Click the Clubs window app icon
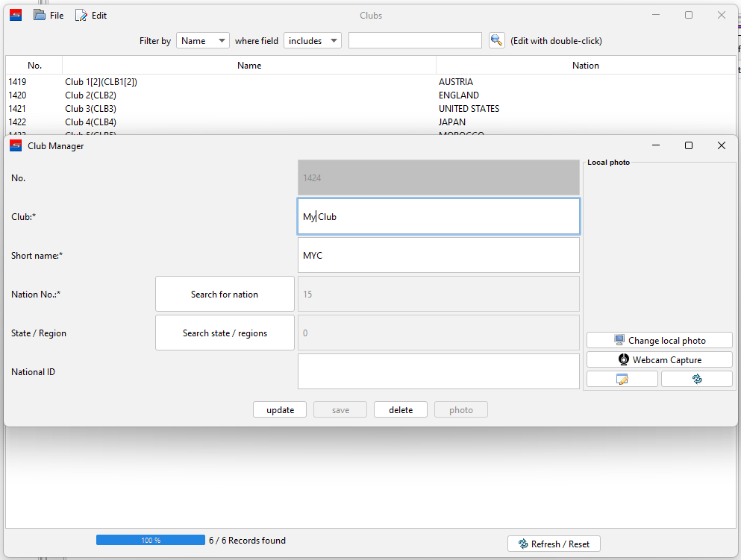 click(x=16, y=15)
